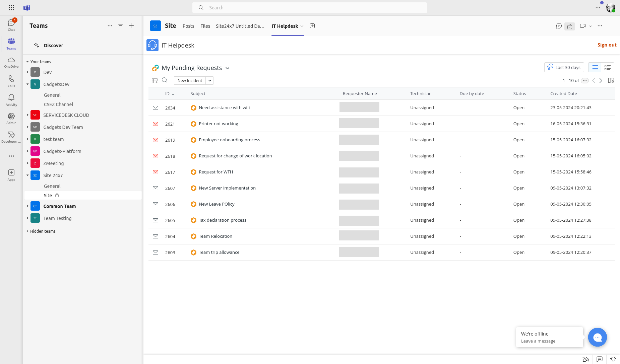This screenshot has height=364, width=620.
Task: Open the Admin app
Action: pos(11,119)
